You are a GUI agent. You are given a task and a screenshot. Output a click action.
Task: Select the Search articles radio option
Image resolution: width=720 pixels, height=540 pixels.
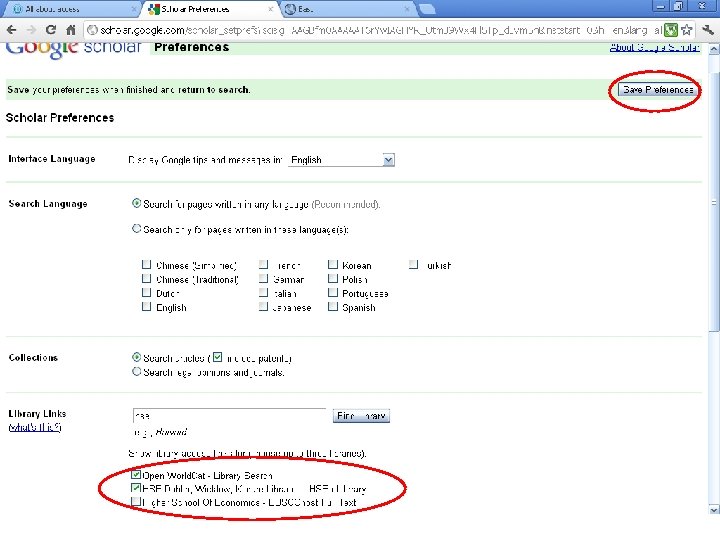(136, 357)
